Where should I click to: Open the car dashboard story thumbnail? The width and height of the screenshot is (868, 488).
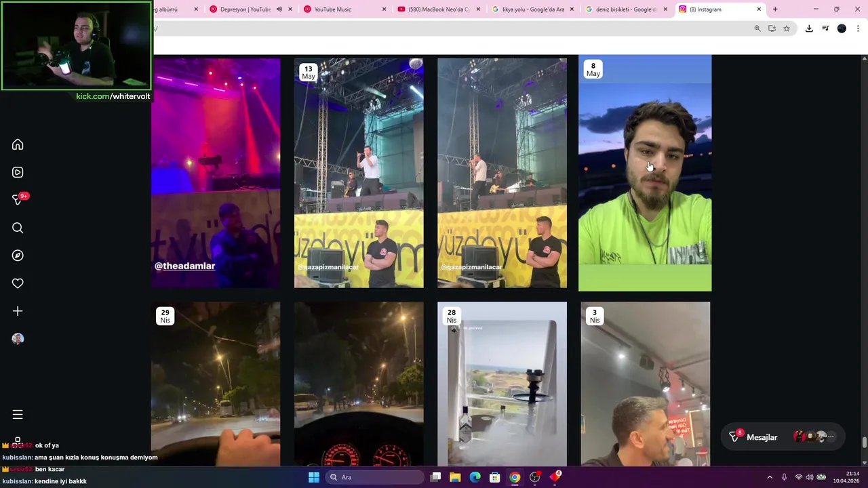(359, 384)
